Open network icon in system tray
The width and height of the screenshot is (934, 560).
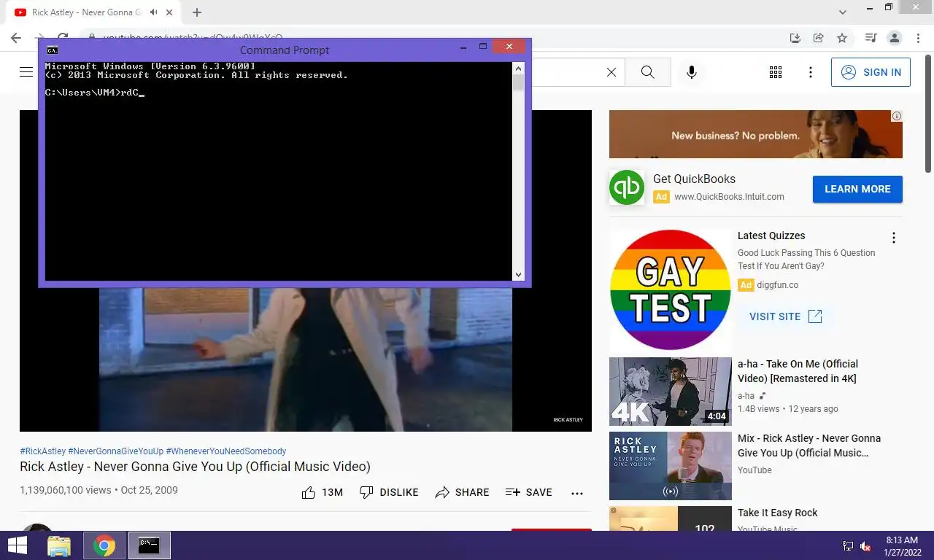click(847, 546)
